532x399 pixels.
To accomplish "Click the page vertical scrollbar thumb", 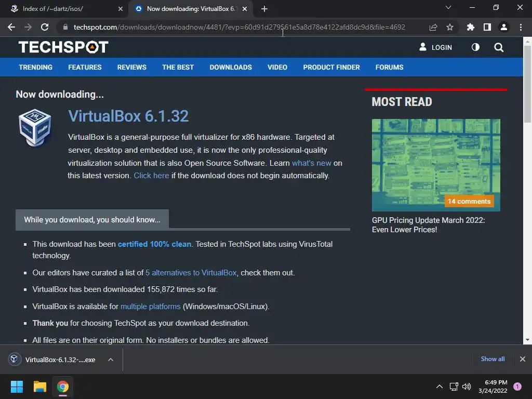I will pyautogui.click(x=527, y=84).
